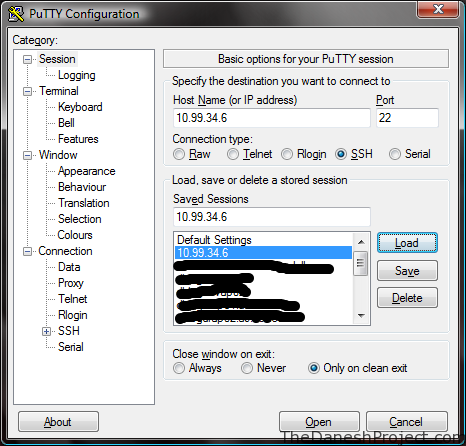Save the current session
Image resolution: width=466 pixels, height=446 pixels.
(x=407, y=271)
